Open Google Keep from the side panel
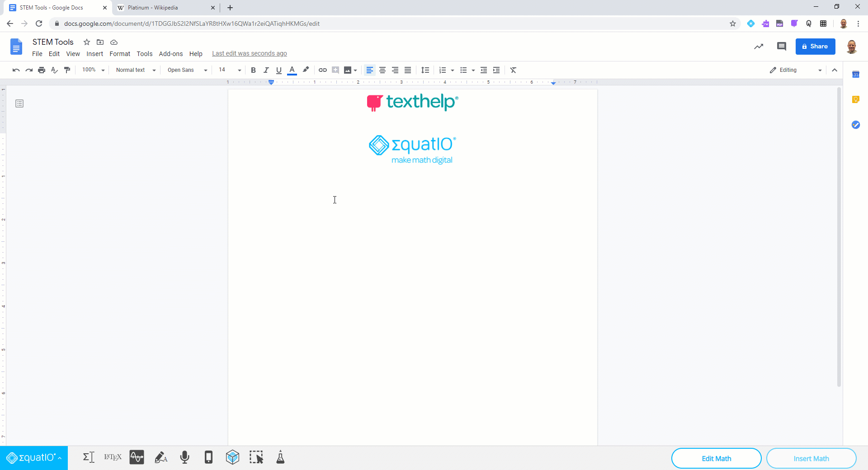The image size is (868, 470). point(856,99)
